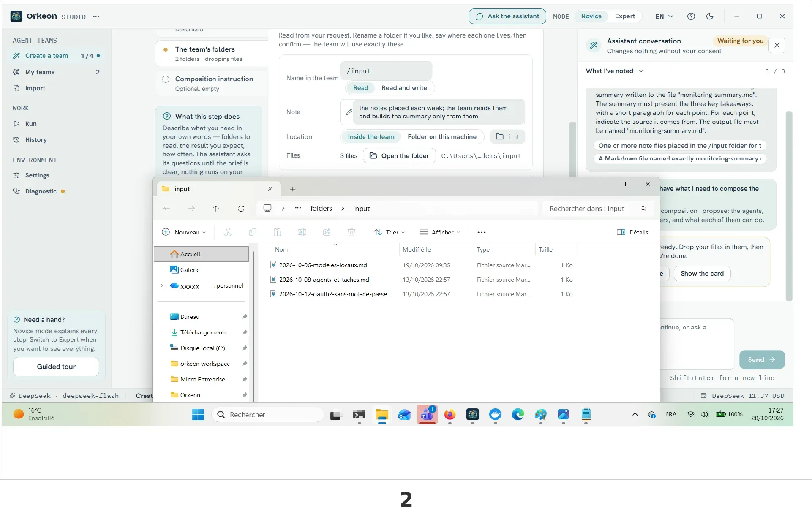Set folder access to Read and write
The image size is (812, 519).
(404, 88)
